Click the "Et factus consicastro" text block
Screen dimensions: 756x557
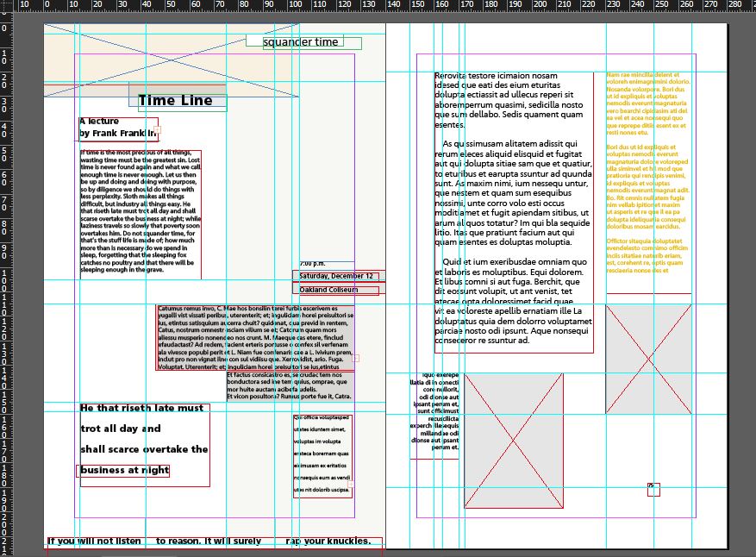(289, 386)
